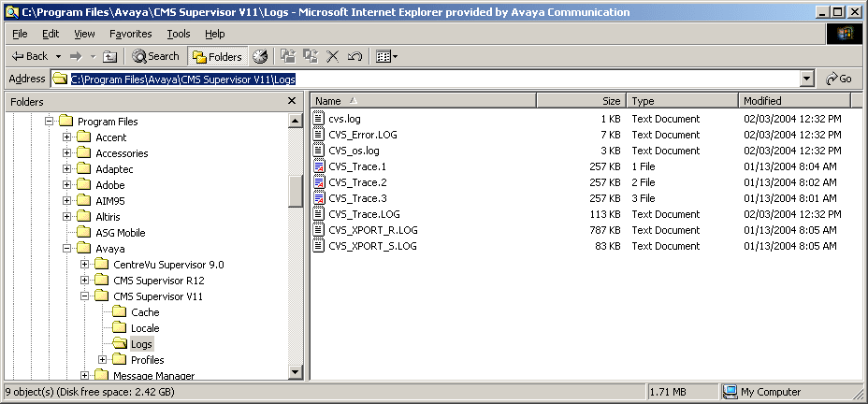Sort files by Size column header
Viewport: 868px width, 404px height.
click(581, 101)
